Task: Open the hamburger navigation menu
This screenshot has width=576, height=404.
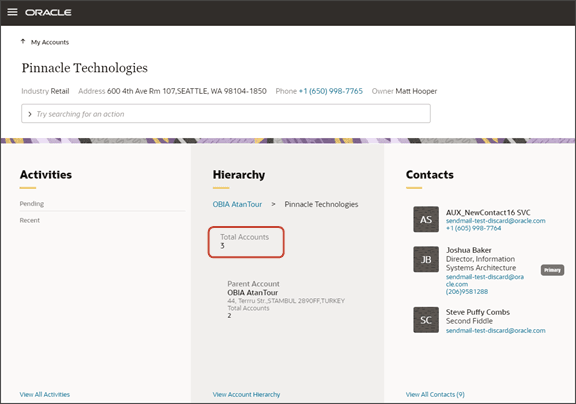Action: 12,12
